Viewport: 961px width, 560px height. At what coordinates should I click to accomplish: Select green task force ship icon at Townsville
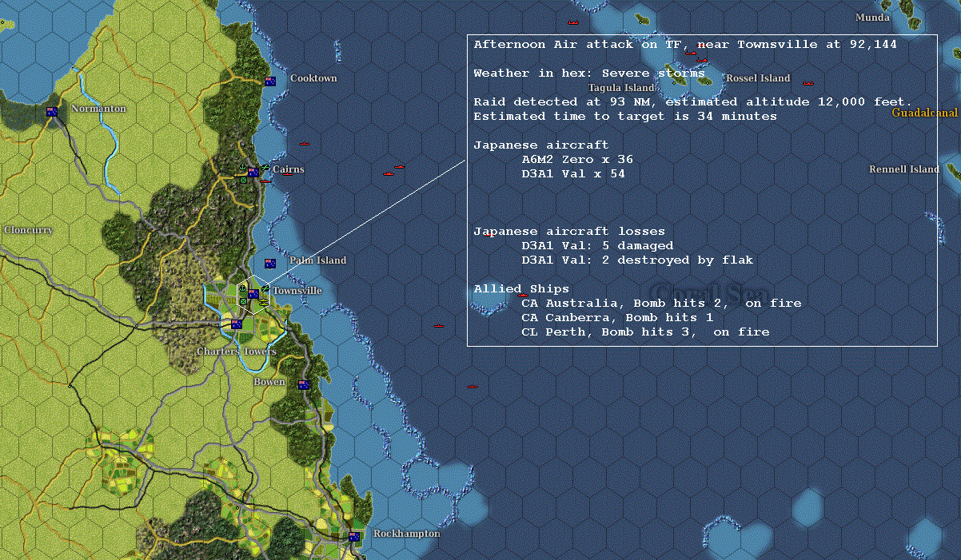(264, 303)
